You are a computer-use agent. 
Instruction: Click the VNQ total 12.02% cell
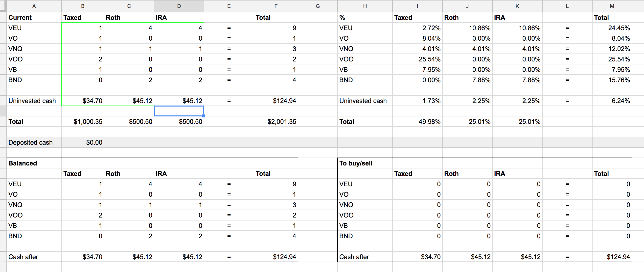click(612, 49)
